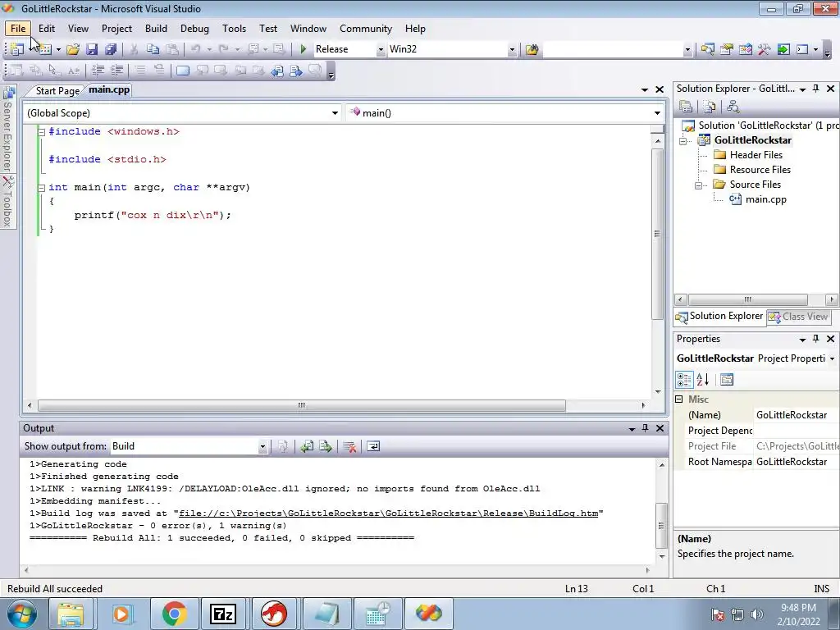Screen dimensions: 840x630
Task: Toggle auto hide pin on Output panel
Action: [x=645, y=428]
